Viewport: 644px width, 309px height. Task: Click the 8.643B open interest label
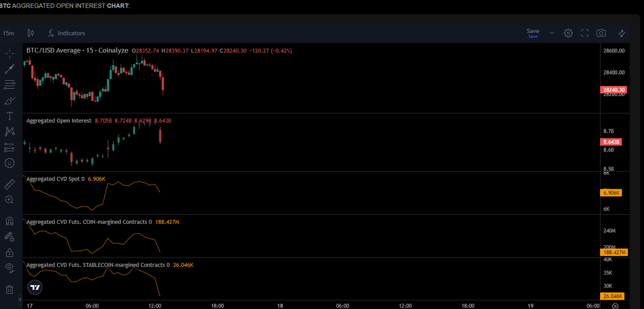612,142
